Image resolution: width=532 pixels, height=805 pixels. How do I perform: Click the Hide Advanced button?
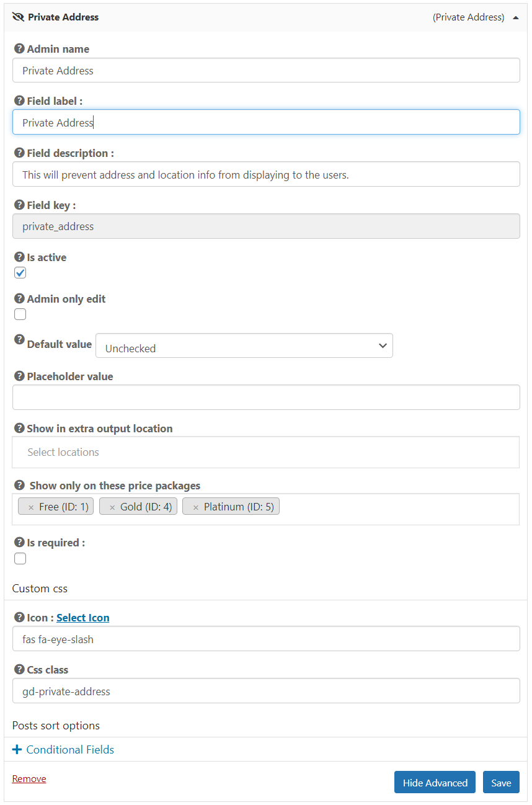click(435, 782)
